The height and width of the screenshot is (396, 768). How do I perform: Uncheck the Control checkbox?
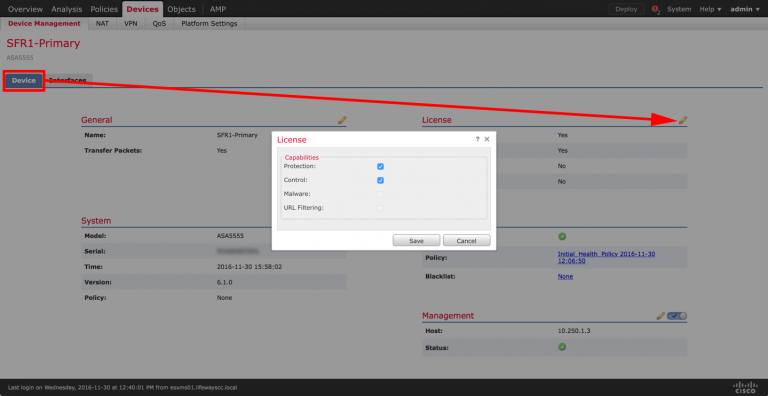pyautogui.click(x=381, y=180)
